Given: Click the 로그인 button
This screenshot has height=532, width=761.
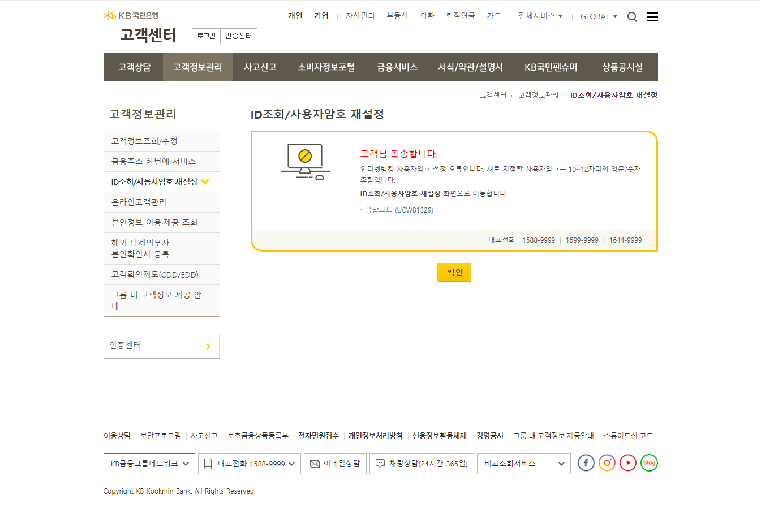Looking at the screenshot, I should [x=207, y=36].
